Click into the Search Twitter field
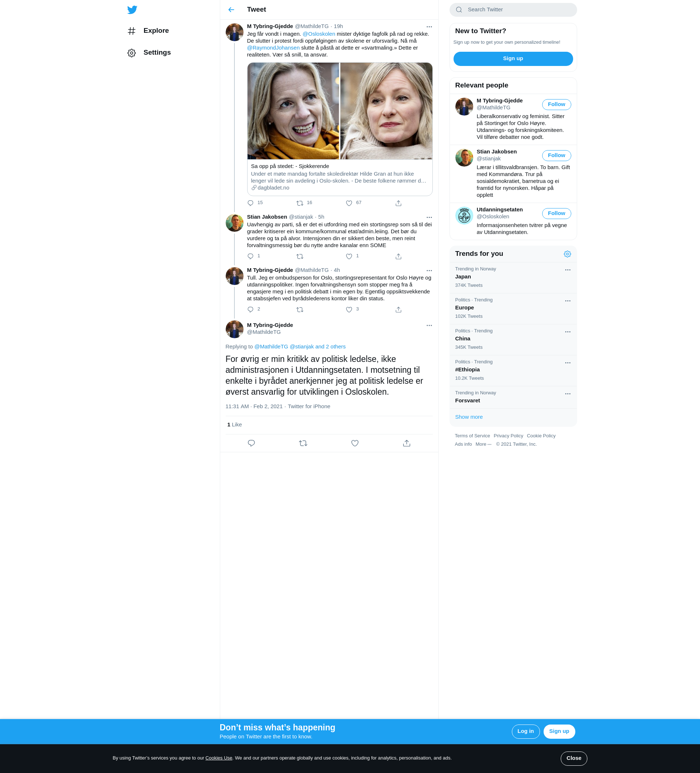Screen dimensions: 700x773 [x=513, y=9]
